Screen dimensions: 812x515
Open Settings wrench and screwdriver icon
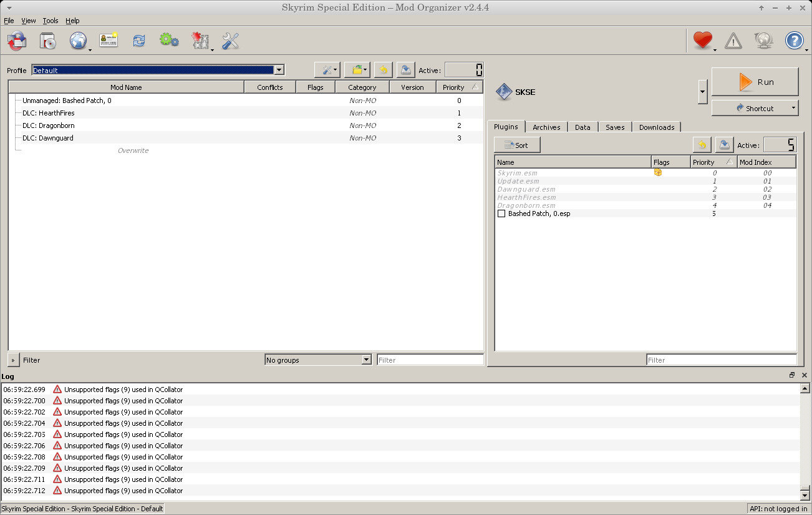230,41
